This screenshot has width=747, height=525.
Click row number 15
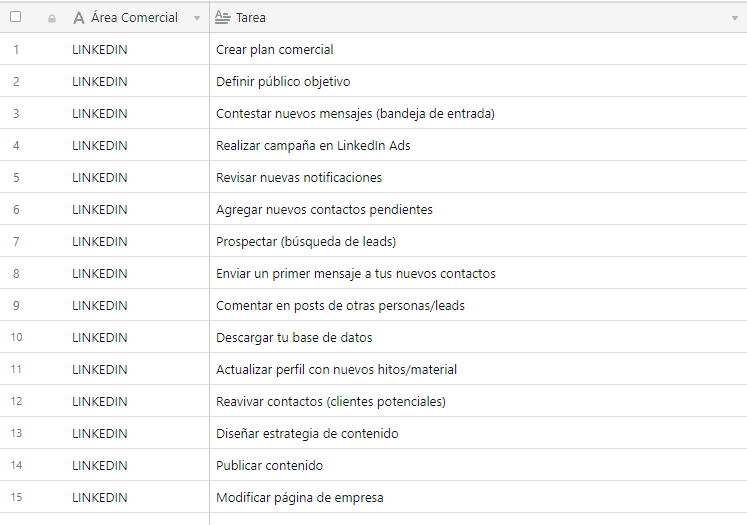point(16,497)
